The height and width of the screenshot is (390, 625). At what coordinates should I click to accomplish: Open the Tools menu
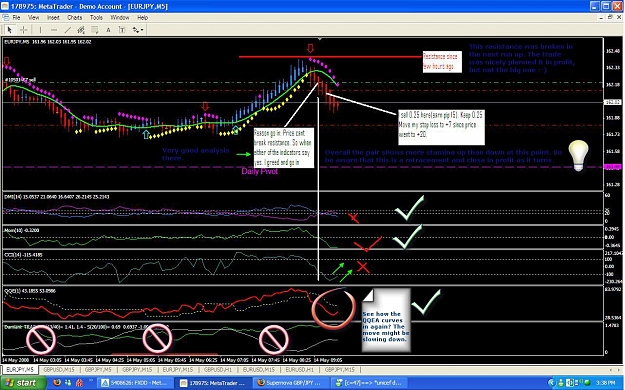pyautogui.click(x=96, y=18)
